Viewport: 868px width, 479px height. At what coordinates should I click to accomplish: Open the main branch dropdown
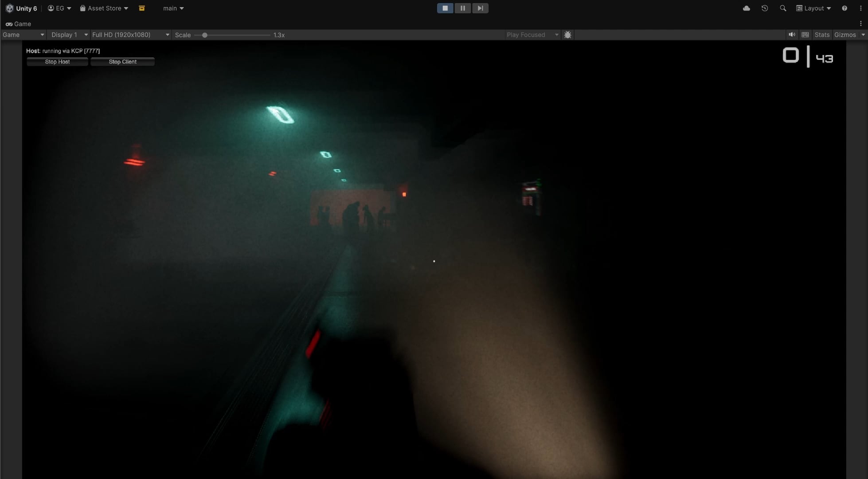click(173, 8)
